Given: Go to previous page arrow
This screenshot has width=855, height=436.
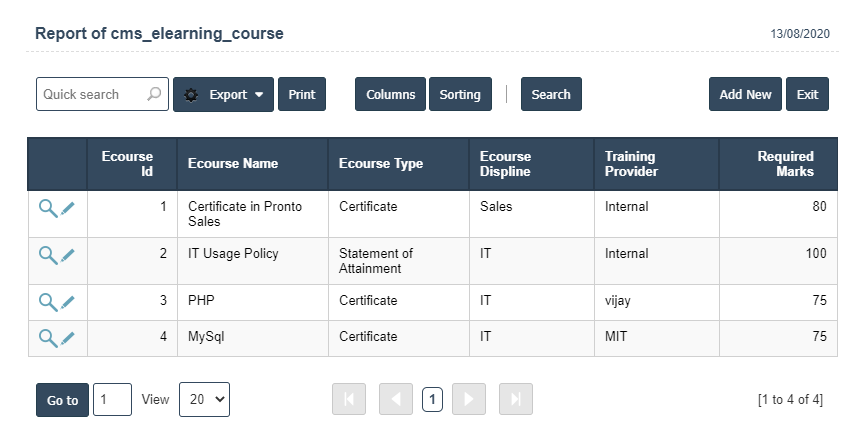Looking at the screenshot, I should tap(396, 399).
